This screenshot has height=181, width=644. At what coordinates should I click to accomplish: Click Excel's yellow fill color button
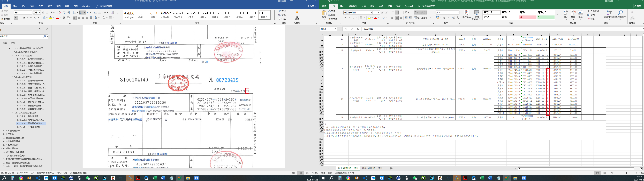tap(369, 18)
